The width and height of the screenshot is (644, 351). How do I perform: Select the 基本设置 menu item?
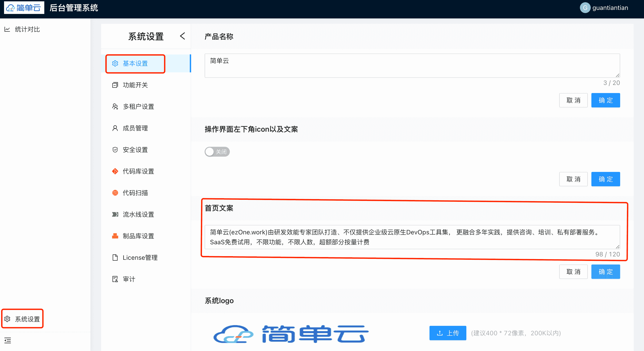tap(146, 63)
